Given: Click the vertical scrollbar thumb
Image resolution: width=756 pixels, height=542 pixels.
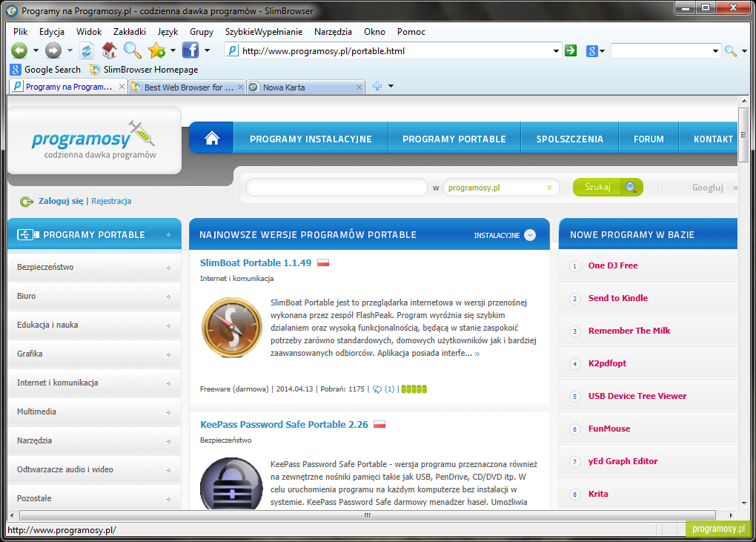Looking at the screenshot, I should click(743, 136).
